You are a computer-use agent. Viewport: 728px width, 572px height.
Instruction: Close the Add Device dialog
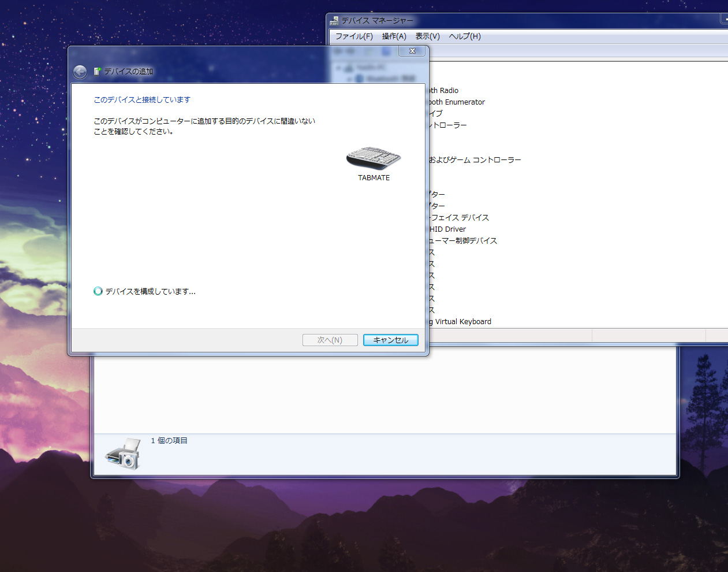coord(412,51)
